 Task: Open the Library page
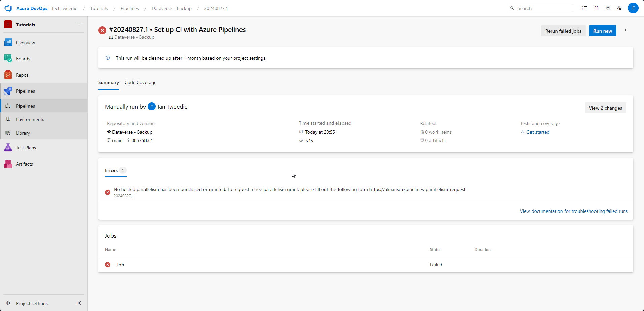pos(23,133)
